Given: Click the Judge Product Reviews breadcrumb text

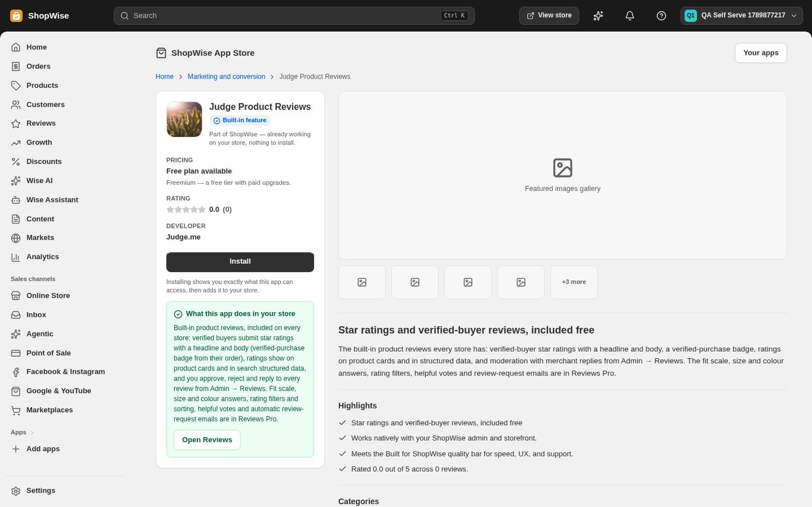Looking at the screenshot, I should click(x=315, y=77).
